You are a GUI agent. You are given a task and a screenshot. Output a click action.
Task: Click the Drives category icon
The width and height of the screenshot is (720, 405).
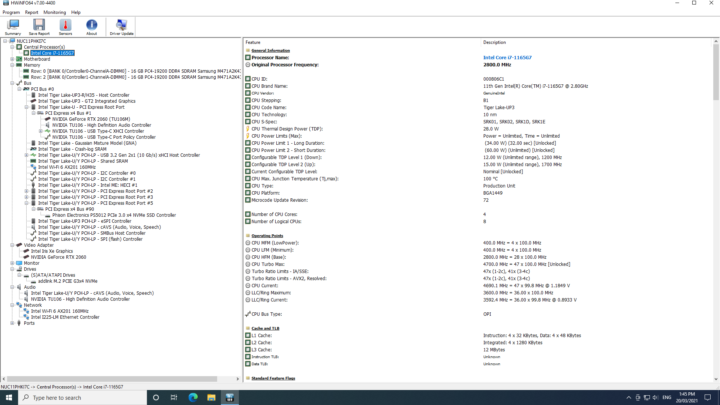(19, 269)
